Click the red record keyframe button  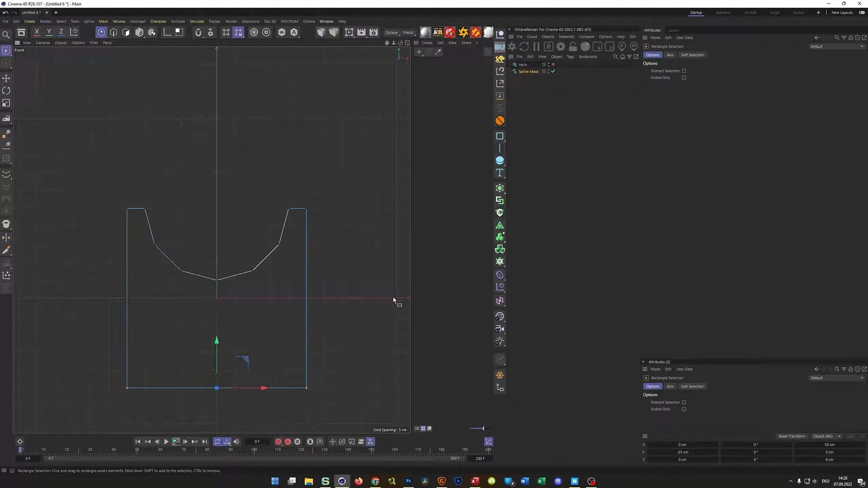(x=278, y=442)
